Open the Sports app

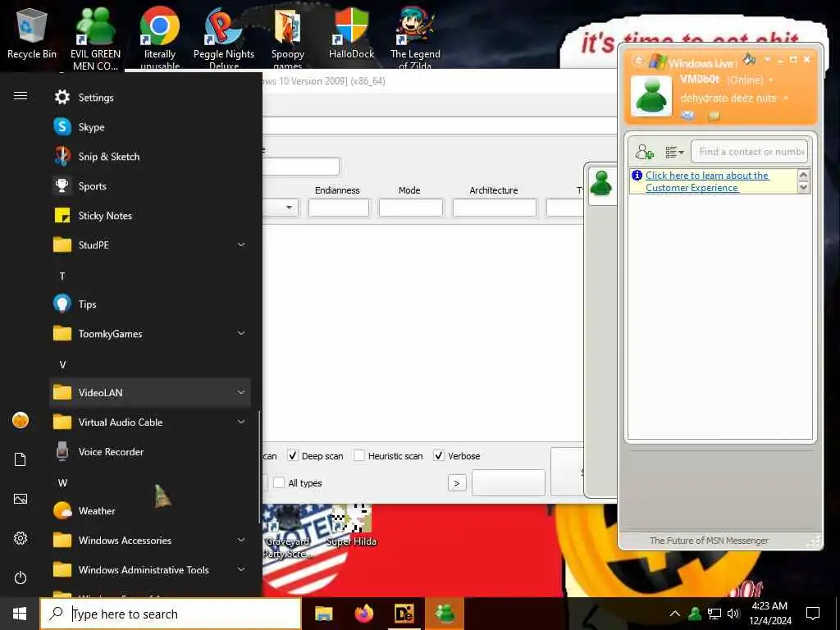[150, 186]
